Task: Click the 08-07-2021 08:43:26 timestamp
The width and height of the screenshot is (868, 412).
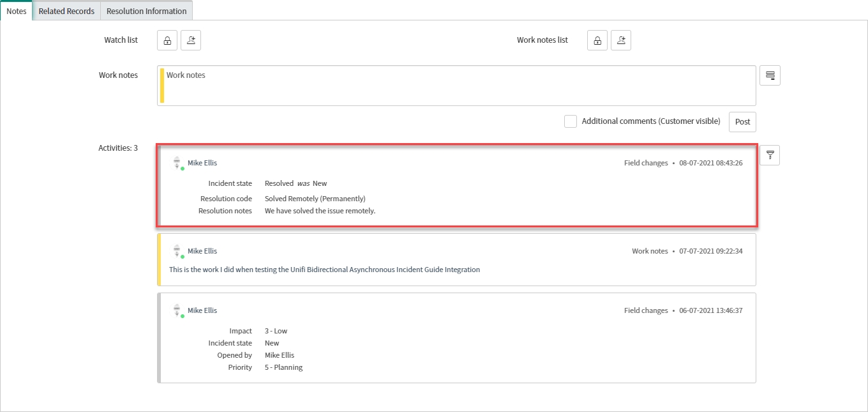Action: point(710,163)
